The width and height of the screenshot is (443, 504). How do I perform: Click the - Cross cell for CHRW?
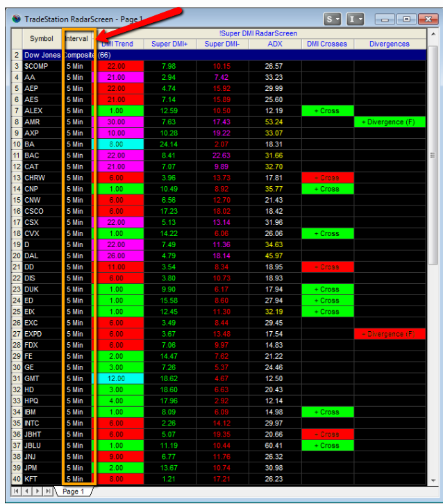click(x=328, y=178)
